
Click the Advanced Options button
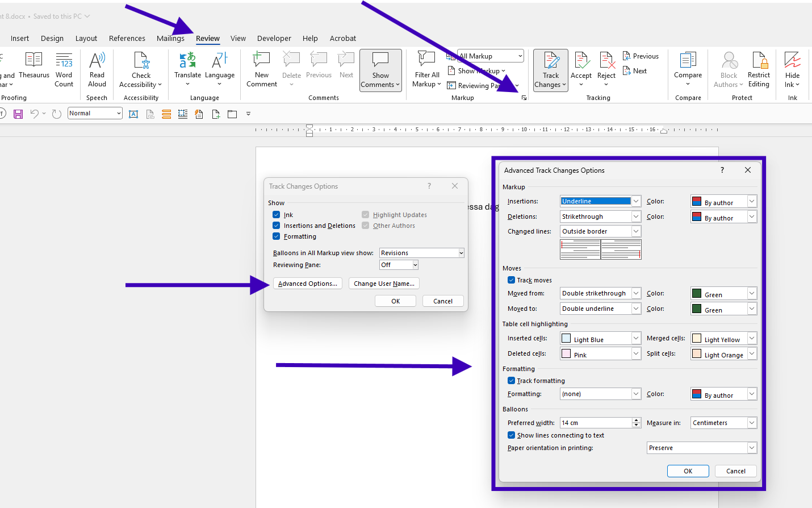click(x=308, y=284)
